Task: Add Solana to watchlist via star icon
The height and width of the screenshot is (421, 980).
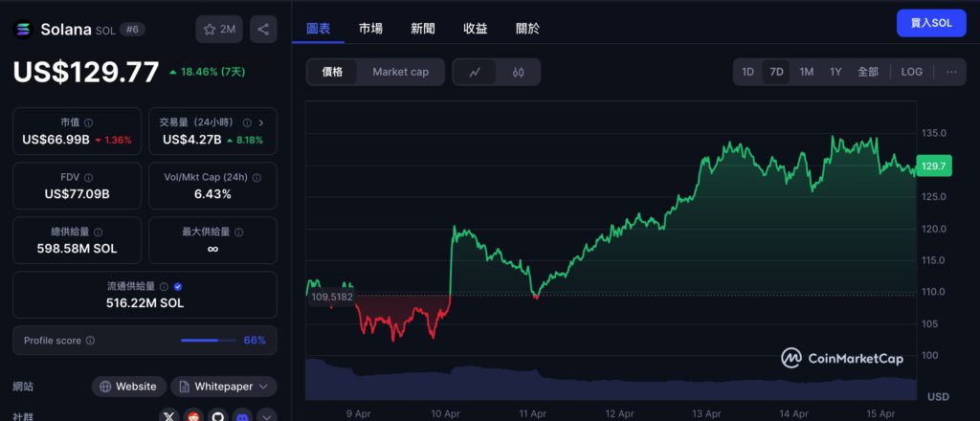Action: pyautogui.click(x=219, y=30)
